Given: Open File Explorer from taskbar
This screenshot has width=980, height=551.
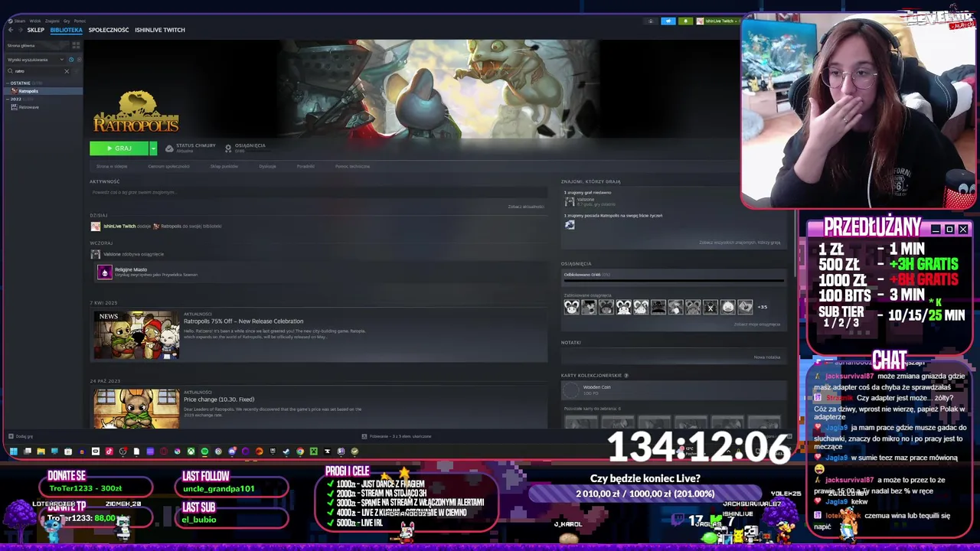Looking at the screenshot, I should [x=41, y=452].
